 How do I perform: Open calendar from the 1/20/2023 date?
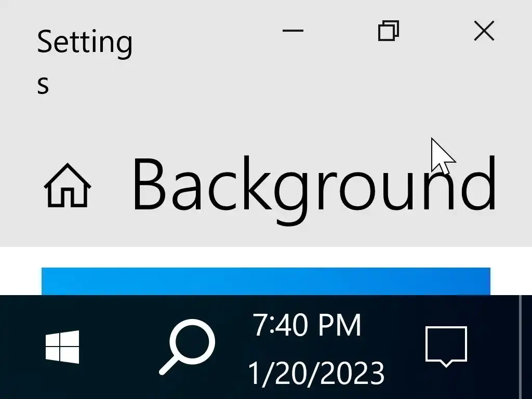316,373
